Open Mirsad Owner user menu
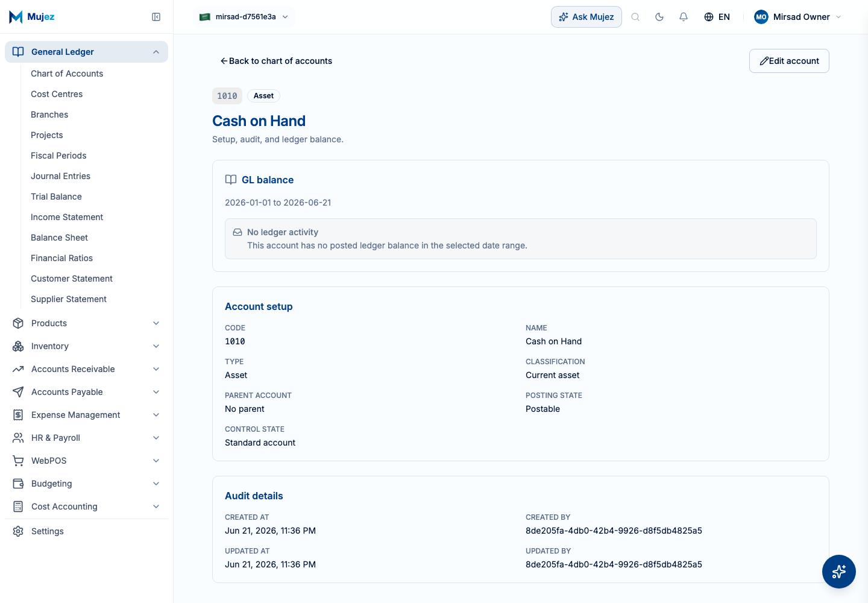The width and height of the screenshot is (868, 603). [x=797, y=17]
